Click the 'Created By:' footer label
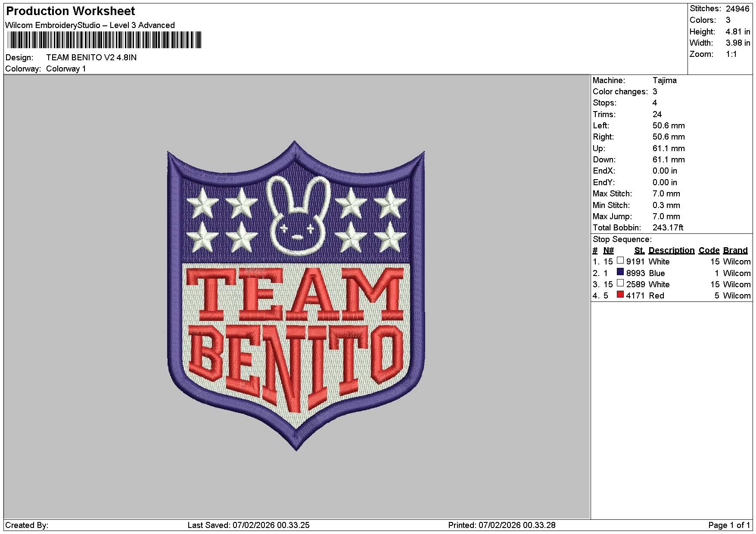The width and height of the screenshot is (756, 534). (x=27, y=525)
